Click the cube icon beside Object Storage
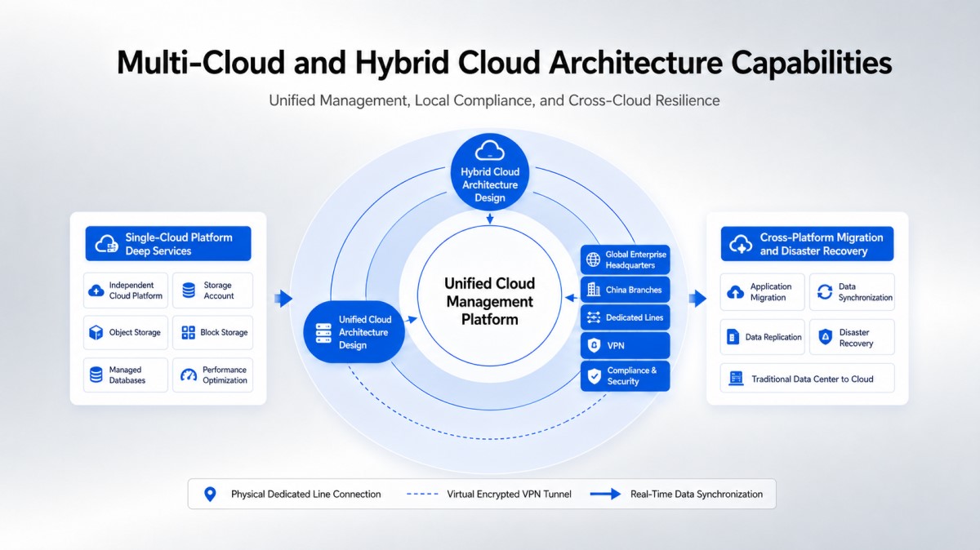The image size is (980, 550). [96, 333]
